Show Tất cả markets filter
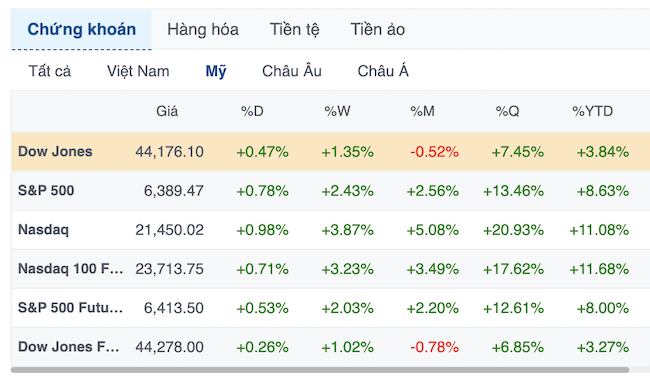Image resolution: width=650 pixels, height=380 pixels. coord(50,71)
